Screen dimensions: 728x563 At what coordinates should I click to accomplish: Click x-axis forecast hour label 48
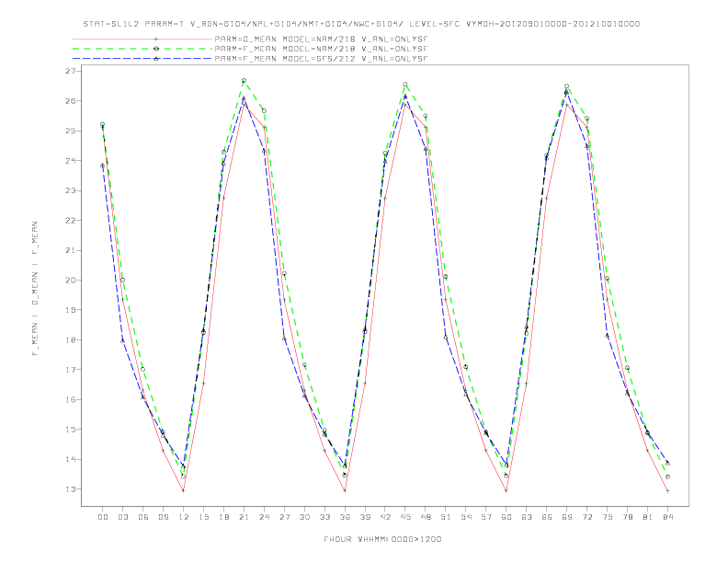pyautogui.click(x=426, y=517)
